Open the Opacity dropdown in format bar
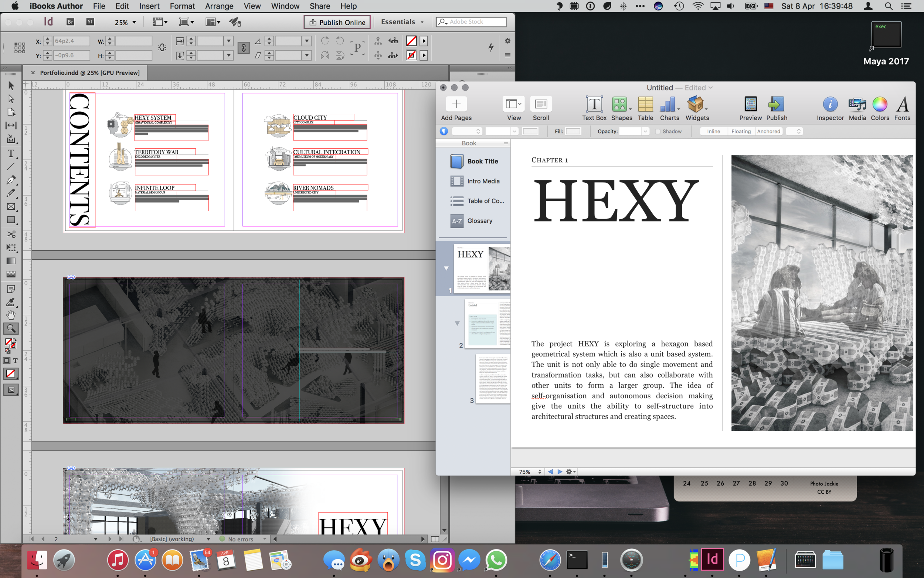Image resolution: width=924 pixels, height=578 pixels. point(645,132)
